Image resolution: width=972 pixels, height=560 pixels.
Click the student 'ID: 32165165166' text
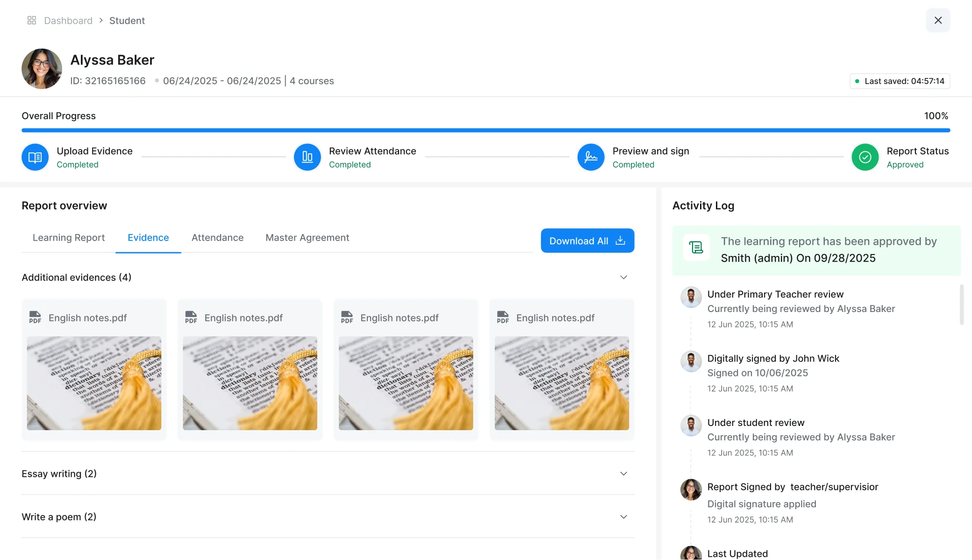(x=108, y=81)
